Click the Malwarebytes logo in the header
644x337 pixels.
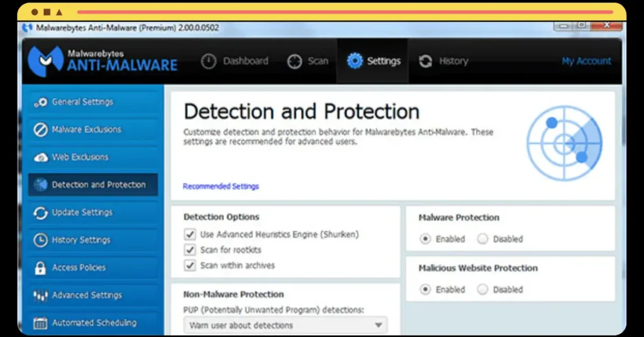pyautogui.click(x=103, y=61)
